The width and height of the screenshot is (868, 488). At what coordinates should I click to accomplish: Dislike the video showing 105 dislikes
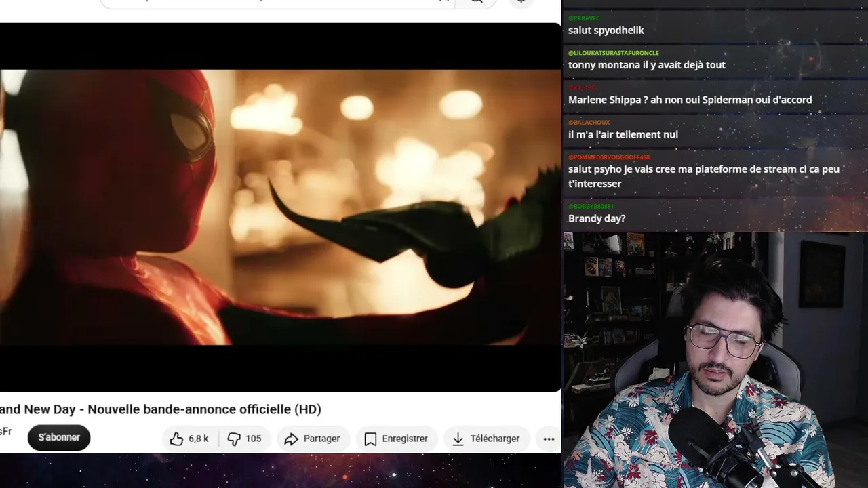244,439
